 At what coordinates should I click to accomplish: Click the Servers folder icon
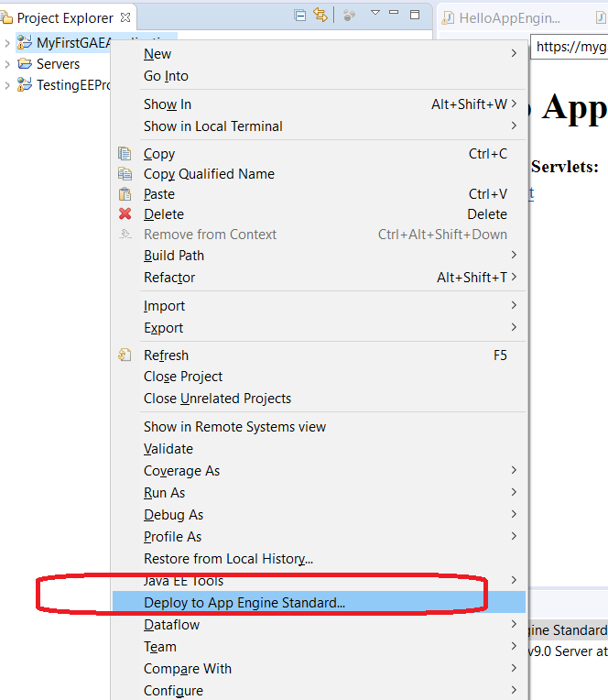(25, 64)
